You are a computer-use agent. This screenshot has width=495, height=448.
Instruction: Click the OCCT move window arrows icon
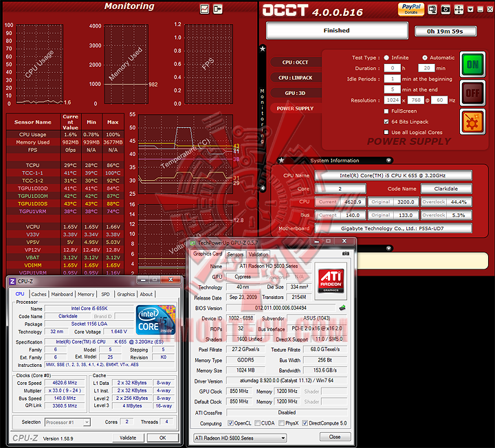pos(459,10)
